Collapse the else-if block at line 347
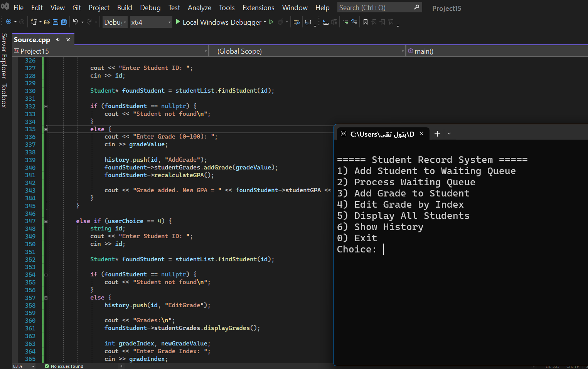Image resolution: width=588 pixels, height=369 pixels. pos(46,221)
